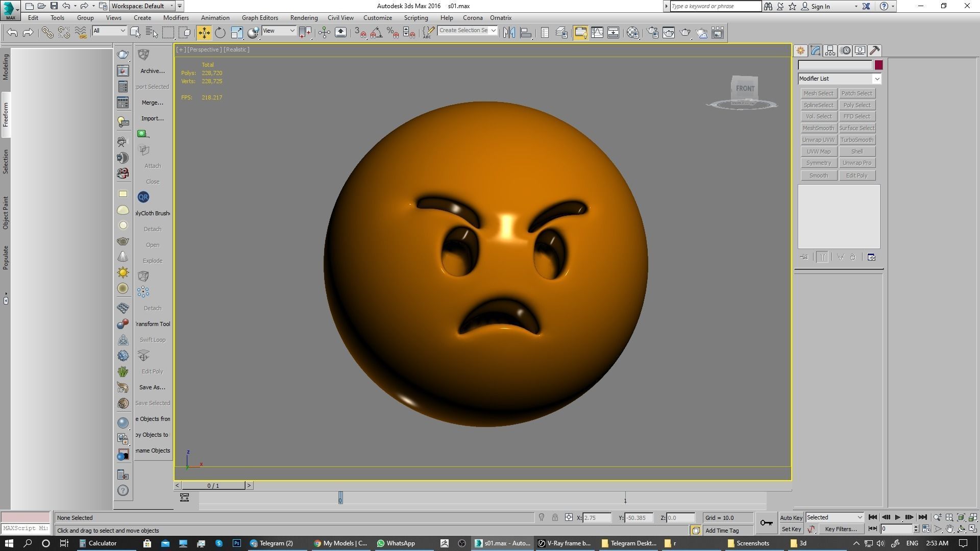Toggle the 3D Snaps button
The image size is (980, 551).
click(x=360, y=33)
